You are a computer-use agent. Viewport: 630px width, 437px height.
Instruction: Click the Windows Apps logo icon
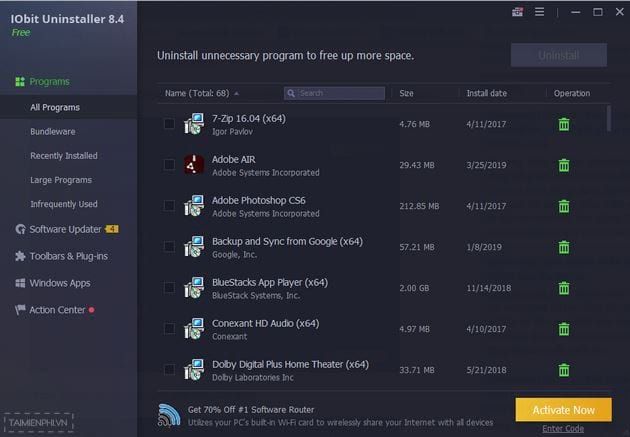point(20,283)
